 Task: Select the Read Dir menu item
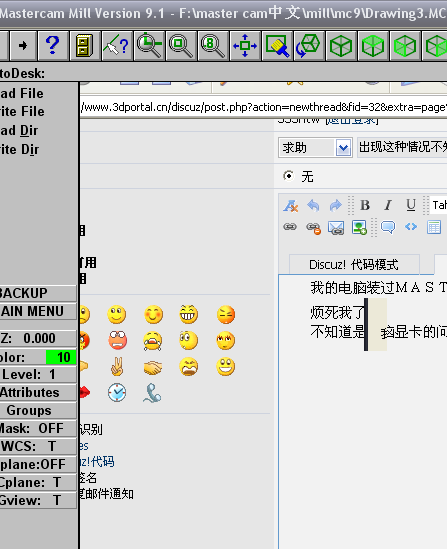[x=19, y=131]
